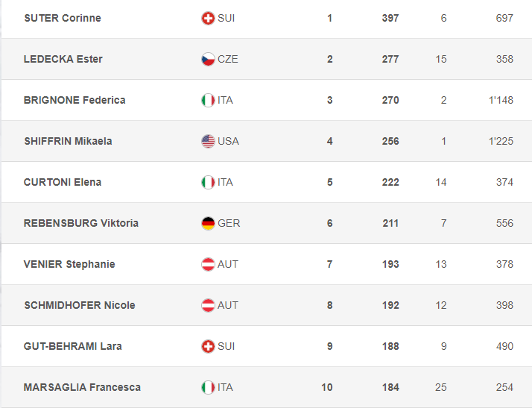Click the Czech flag next to LEDECKA Ester

(x=208, y=59)
